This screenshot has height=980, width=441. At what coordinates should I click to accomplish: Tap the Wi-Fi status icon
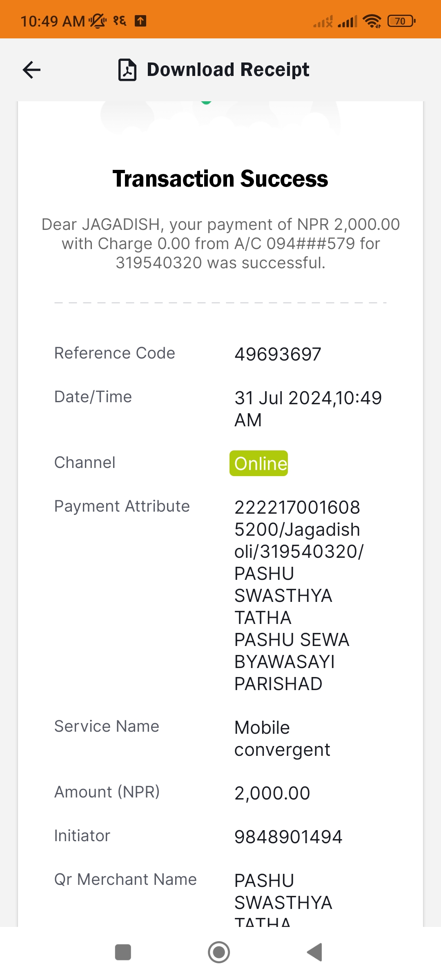click(x=372, y=21)
